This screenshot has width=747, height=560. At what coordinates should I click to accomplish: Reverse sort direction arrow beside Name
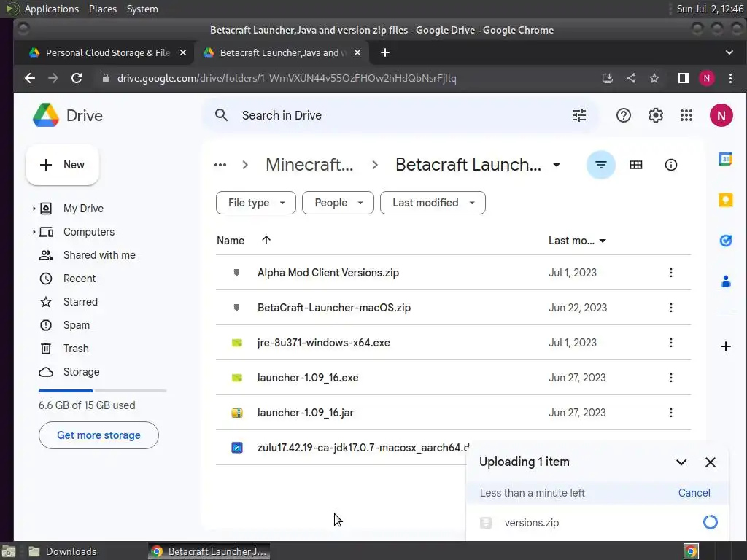[x=266, y=240]
